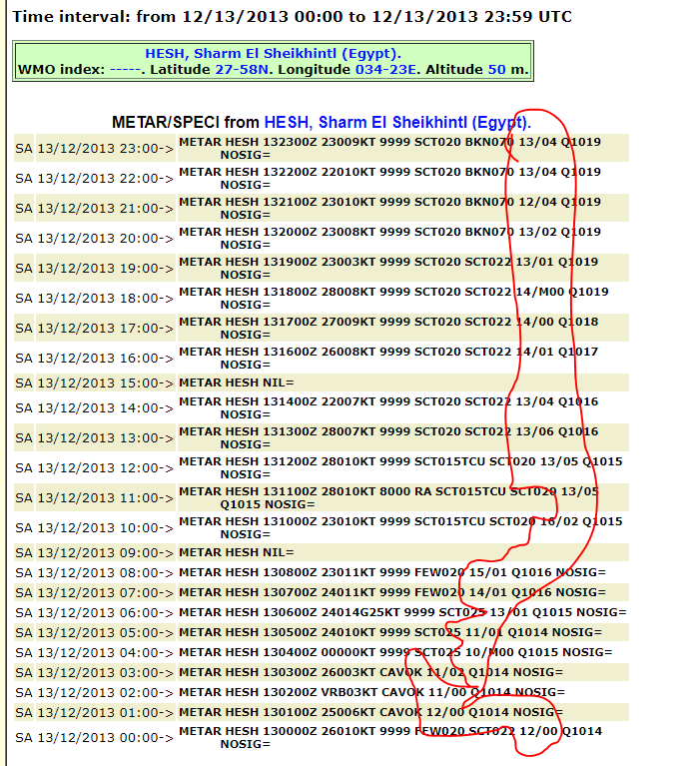Click the 09:00 METAR HESH NIL entry

(x=237, y=552)
